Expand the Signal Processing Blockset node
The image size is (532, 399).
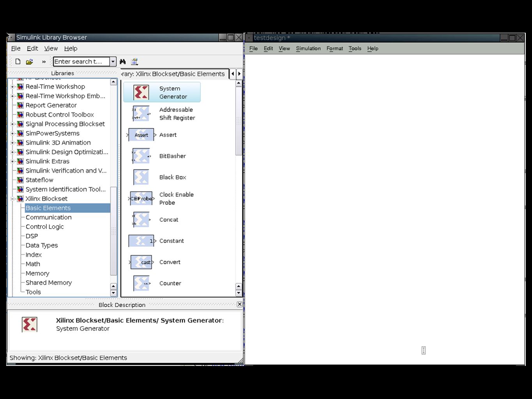12,124
